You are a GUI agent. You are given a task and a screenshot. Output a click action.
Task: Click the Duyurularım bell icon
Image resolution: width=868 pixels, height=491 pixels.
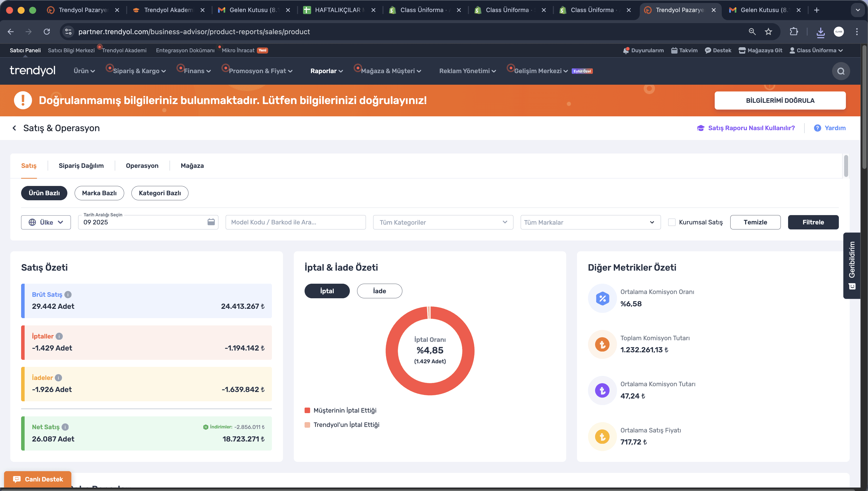(626, 50)
